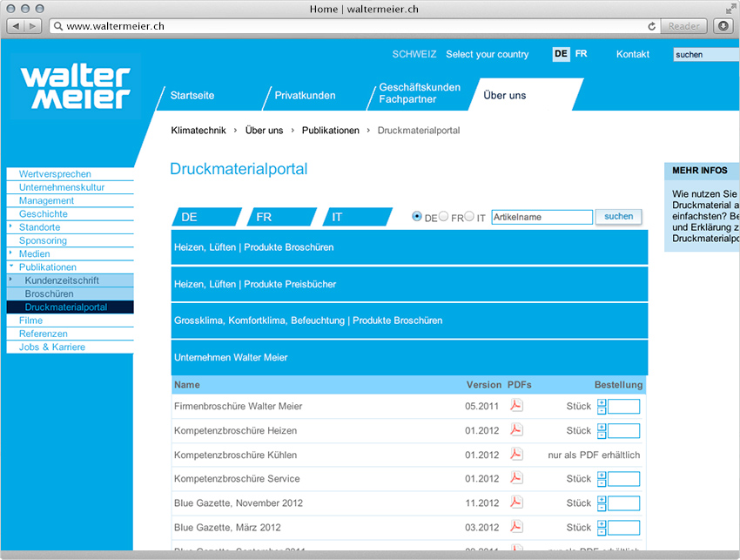Click the Walter Meier logo

click(x=75, y=86)
